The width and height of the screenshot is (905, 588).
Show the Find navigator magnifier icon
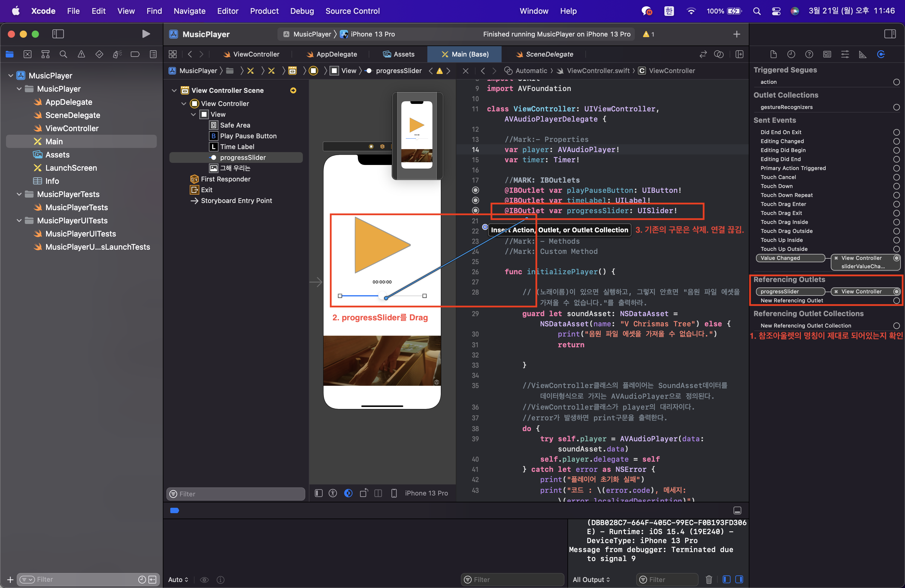pos(63,54)
